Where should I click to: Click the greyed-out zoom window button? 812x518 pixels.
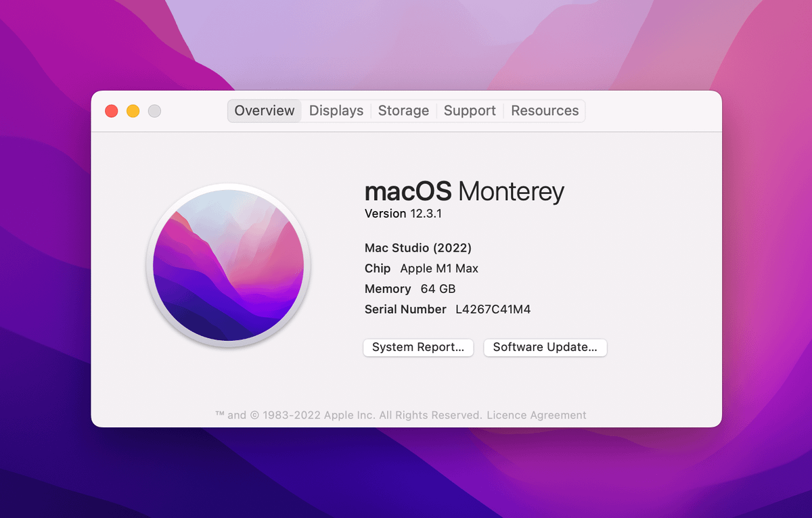click(154, 111)
